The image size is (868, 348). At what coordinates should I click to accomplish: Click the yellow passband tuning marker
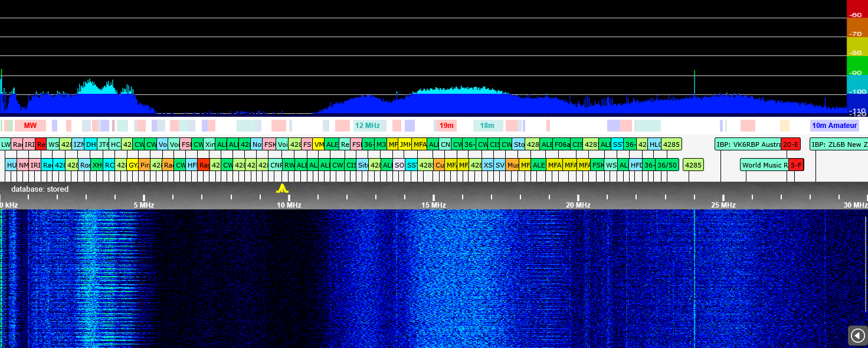pyautogui.click(x=283, y=189)
